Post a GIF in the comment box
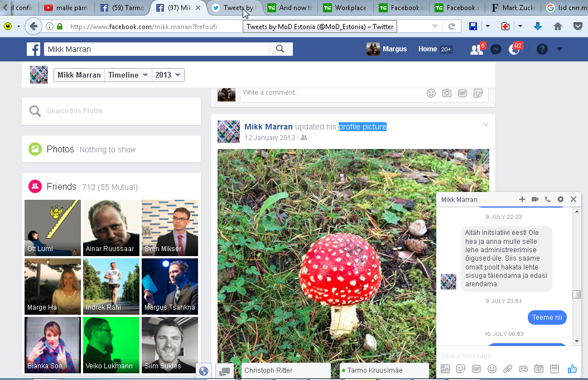Screen dimensions: 588x380 [x=462, y=93]
